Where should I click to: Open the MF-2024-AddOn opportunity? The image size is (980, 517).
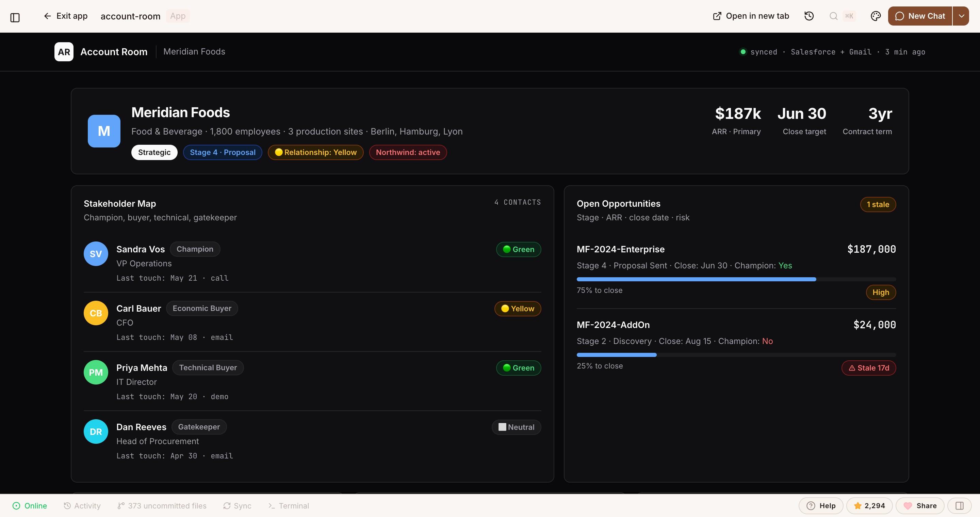[x=613, y=325]
